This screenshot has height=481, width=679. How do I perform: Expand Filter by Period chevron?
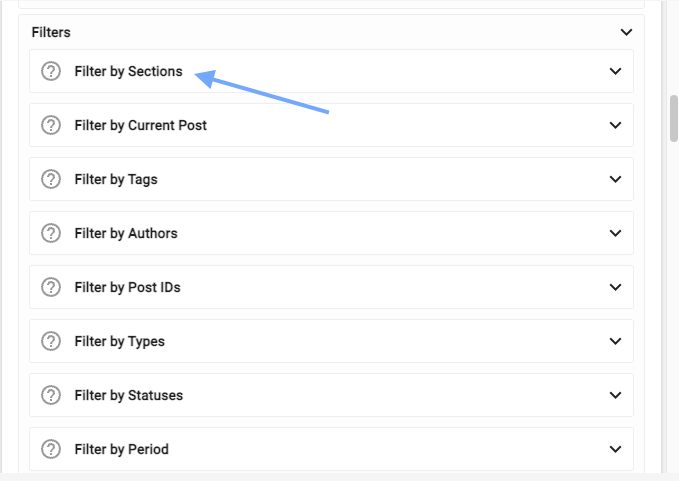coord(615,450)
